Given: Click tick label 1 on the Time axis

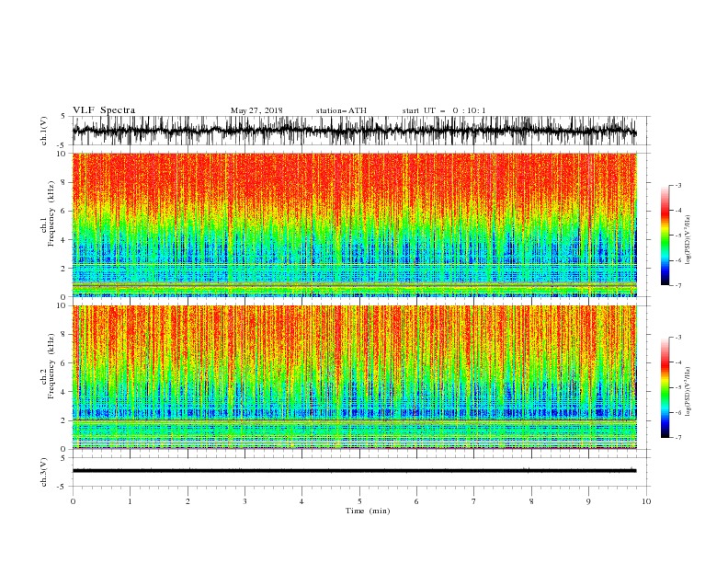Looking at the screenshot, I should pos(130,501).
